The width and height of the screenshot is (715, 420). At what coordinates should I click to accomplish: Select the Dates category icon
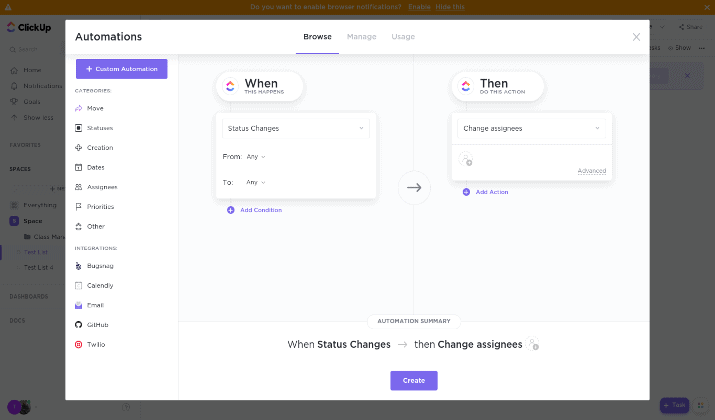[x=78, y=167]
